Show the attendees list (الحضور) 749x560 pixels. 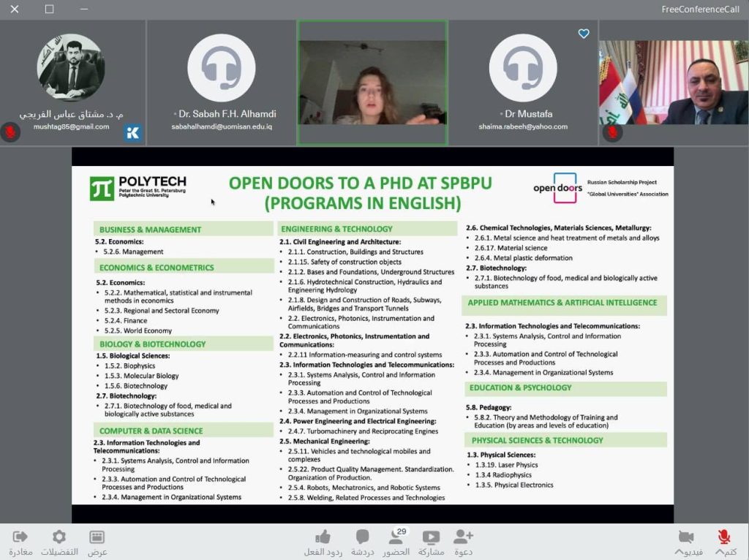tap(396, 539)
